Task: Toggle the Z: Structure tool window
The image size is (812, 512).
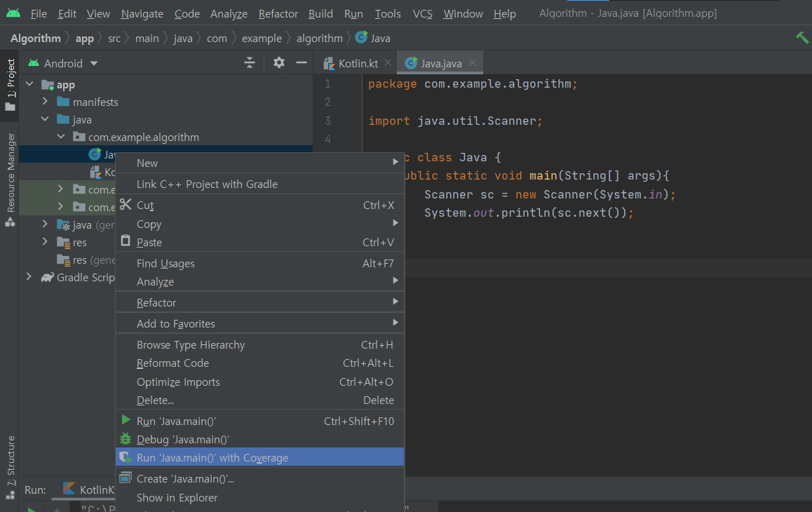Action: click(x=10, y=467)
